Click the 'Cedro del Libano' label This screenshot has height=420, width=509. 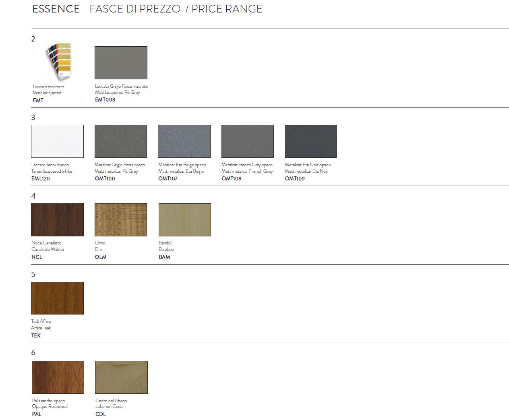(111, 401)
